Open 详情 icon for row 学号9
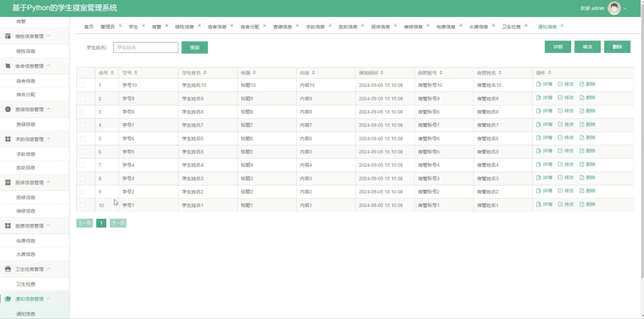 click(x=539, y=98)
